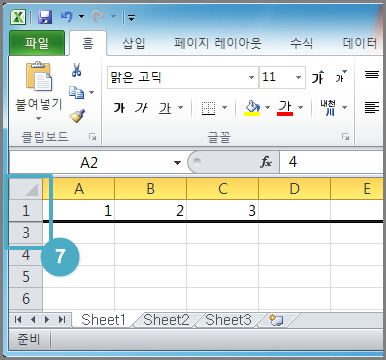Click the 내천 phonetic guide icon
This screenshot has width=386, height=360.
[328, 108]
